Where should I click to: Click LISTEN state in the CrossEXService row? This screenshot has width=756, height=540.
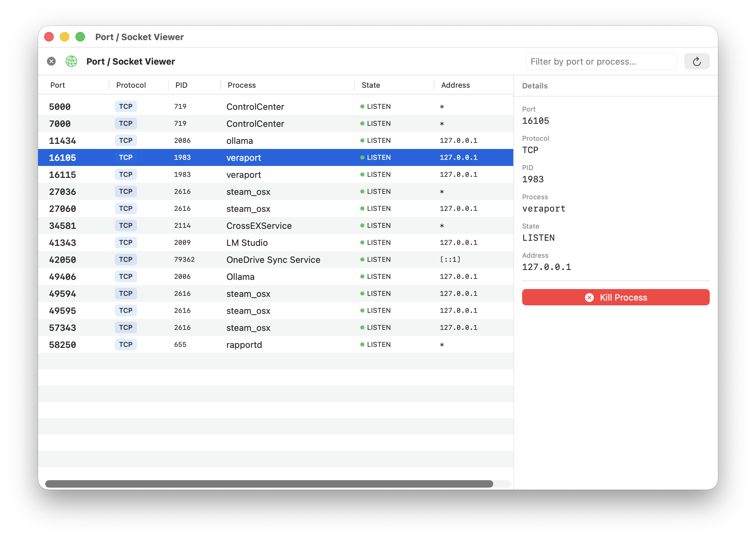(376, 225)
